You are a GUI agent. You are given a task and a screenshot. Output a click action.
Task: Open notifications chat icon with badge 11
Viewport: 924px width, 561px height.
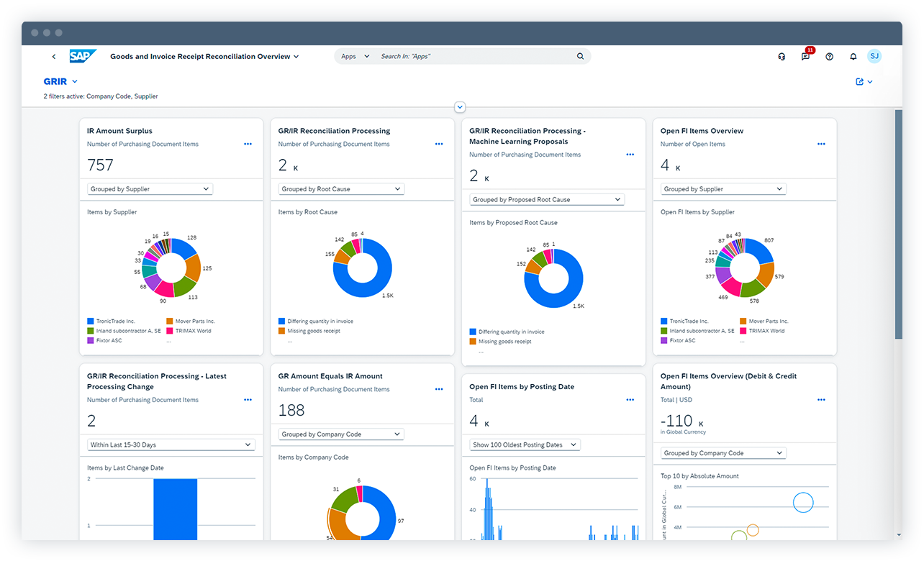coord(805,57)
